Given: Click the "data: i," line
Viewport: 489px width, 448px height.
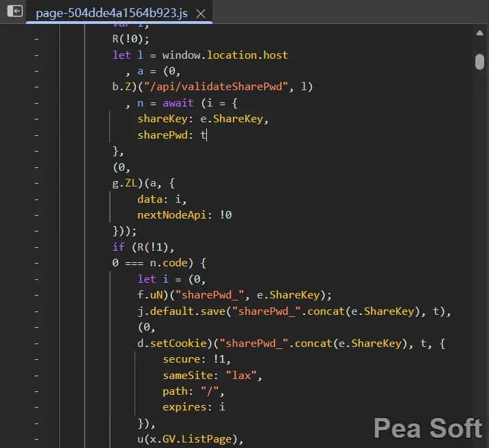Looking at the screenshot, I should 162,199.
